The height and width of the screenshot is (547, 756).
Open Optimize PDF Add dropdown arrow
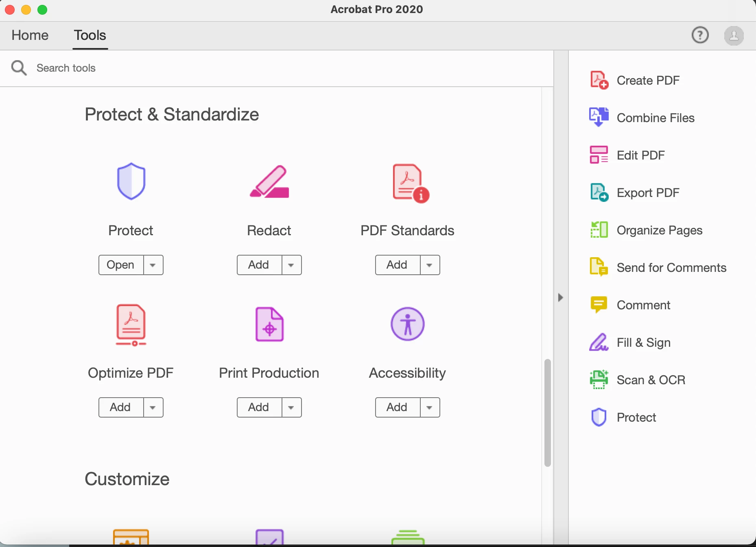point(153,407)
